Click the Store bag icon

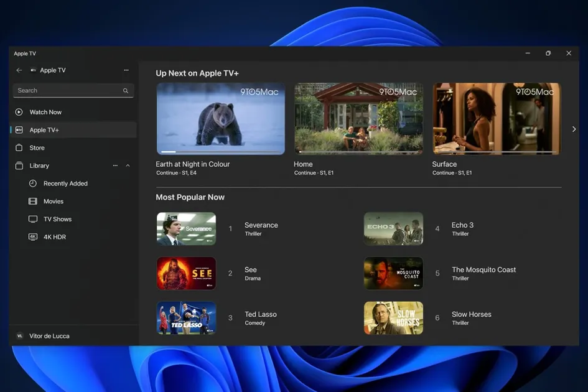(x=19, y=147)
